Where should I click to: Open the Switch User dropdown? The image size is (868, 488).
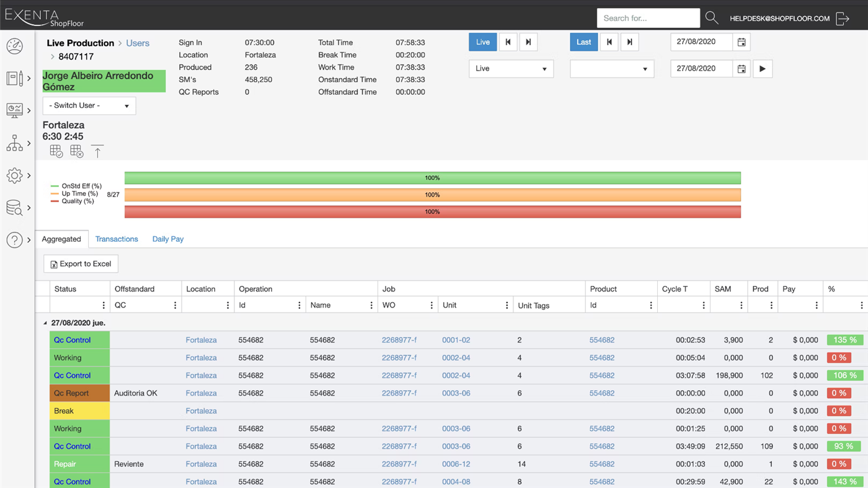[89, 105]
